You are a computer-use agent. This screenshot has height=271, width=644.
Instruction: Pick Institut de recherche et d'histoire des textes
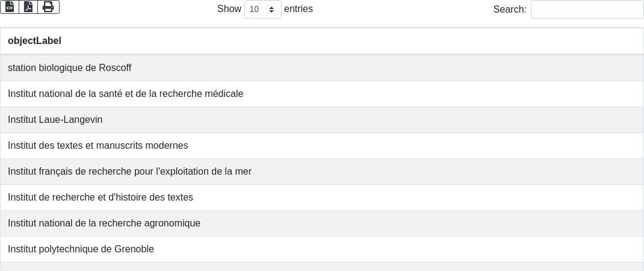point(100,198)
